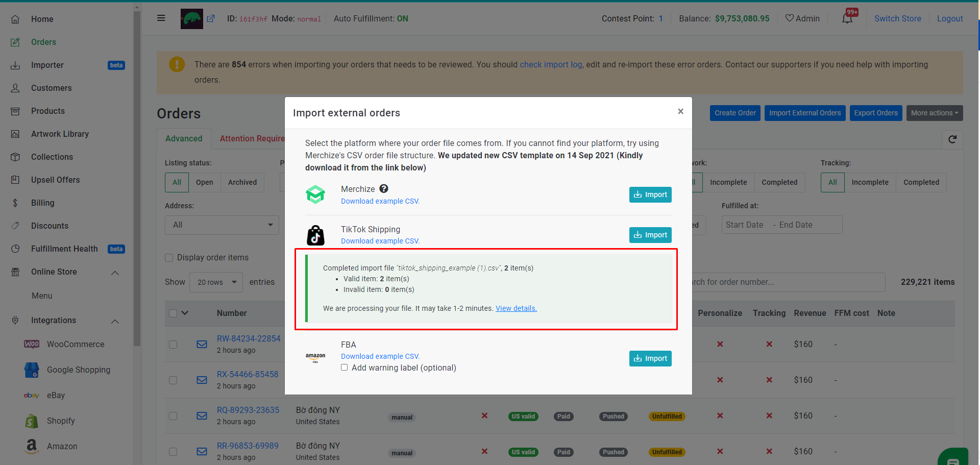Click Export Orders button
Image resolution: width=980 pixels, height=465 pixels.
pyautogui.click(x=876, y=113)
